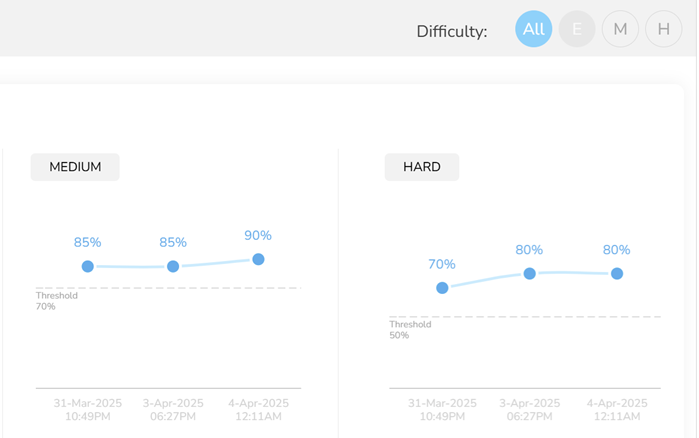
Task: Click Medium chart 31-Mar-2025 date label
Action: pos(88,409)
